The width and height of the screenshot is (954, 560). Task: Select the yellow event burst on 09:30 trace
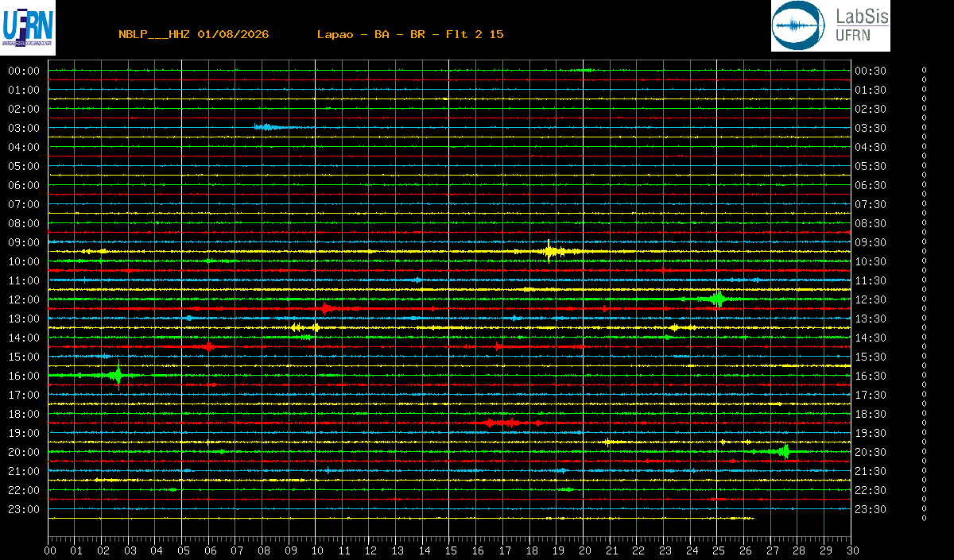(550, 251)
